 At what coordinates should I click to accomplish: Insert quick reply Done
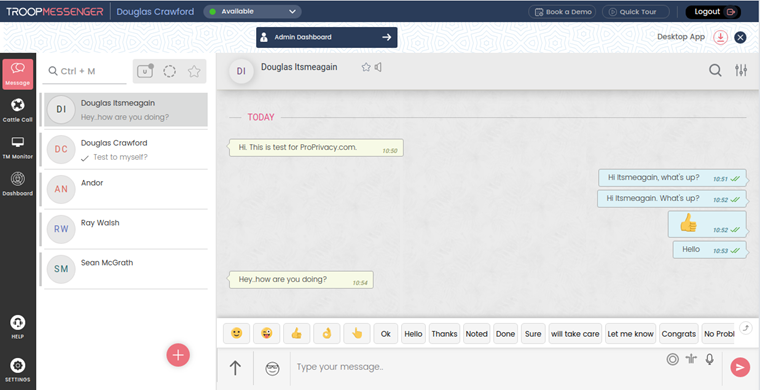(x=506, y=334)
